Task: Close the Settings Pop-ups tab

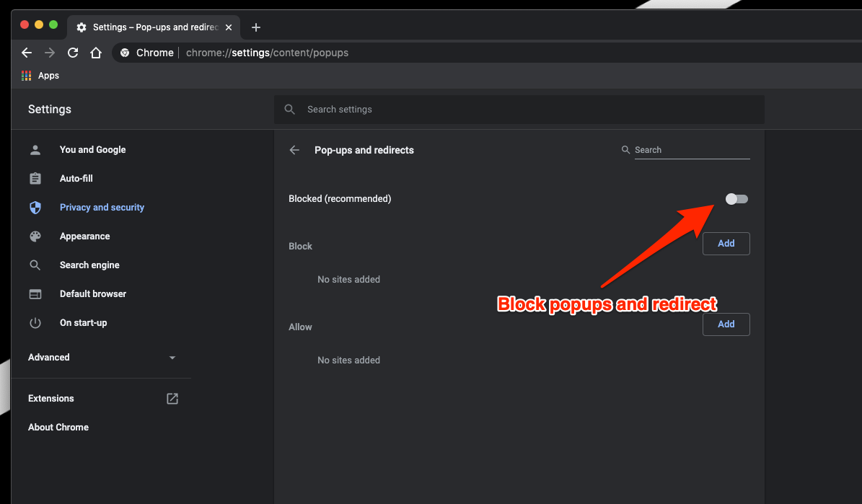Action: (229, 27)
